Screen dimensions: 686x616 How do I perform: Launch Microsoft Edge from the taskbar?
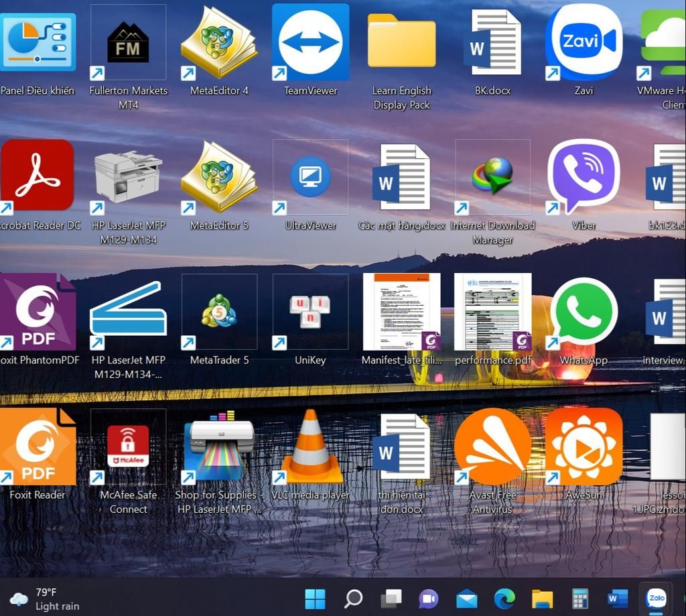(x=504, y=599)
